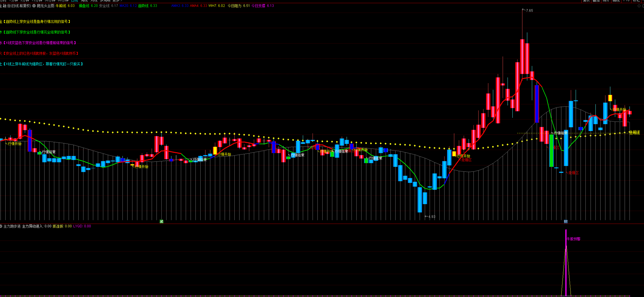This screenshot has width=644, height=297.
Task: Click the tall red candle at the 7.65 peak
Action: click(x=522, y=56)
